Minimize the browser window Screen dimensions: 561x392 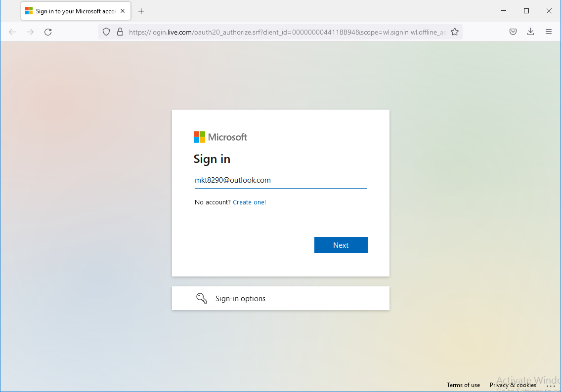click(x=504, y=11)
